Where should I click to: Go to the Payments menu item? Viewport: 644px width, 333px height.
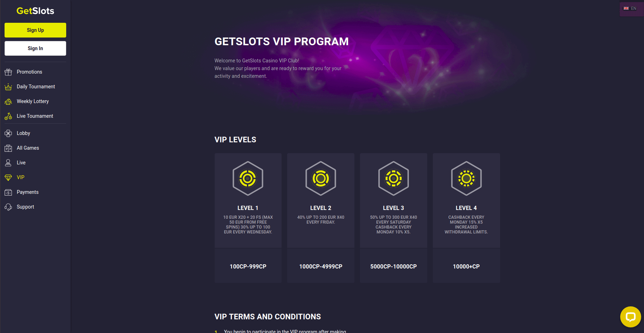[x=28, y=192]
